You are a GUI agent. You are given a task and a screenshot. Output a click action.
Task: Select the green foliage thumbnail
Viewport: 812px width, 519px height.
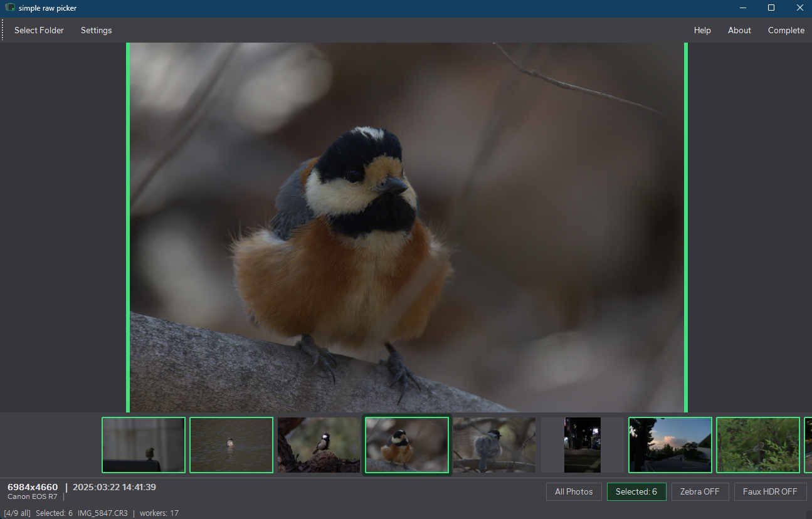coord(757,445)
